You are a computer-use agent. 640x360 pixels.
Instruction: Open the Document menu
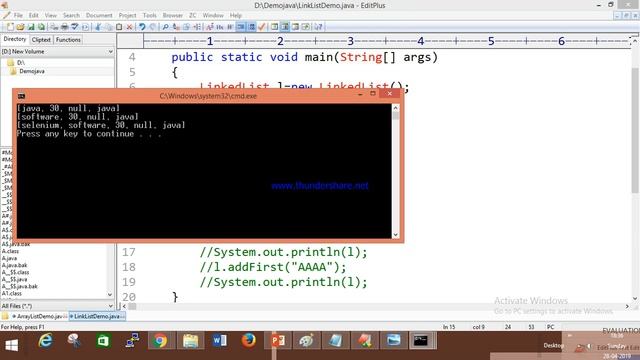click(x=99, y=16)
